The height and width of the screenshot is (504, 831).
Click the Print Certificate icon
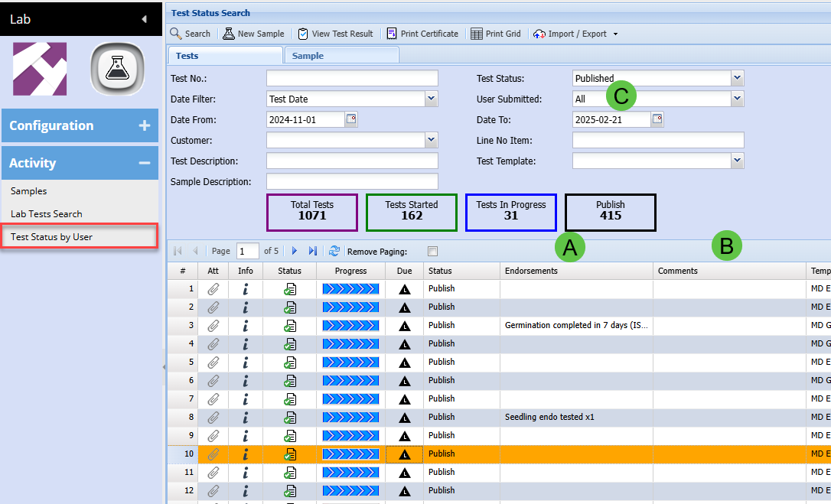392,34
